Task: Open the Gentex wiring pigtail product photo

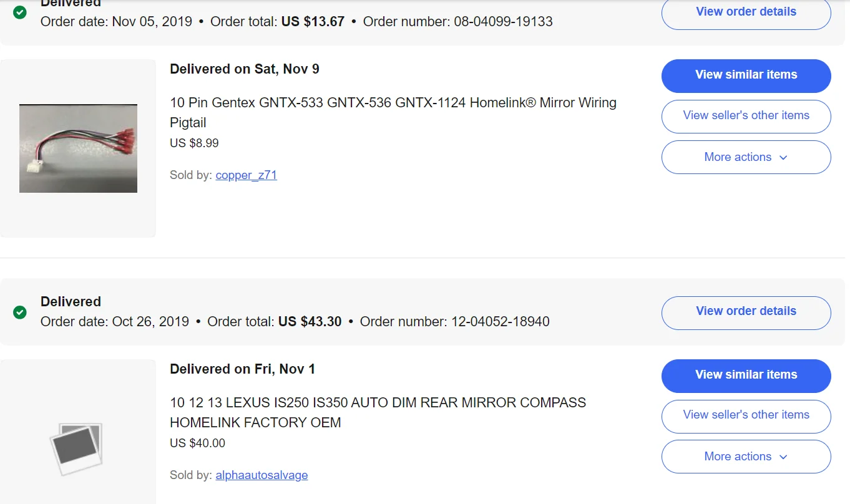Action: click(x=78, y=148)
